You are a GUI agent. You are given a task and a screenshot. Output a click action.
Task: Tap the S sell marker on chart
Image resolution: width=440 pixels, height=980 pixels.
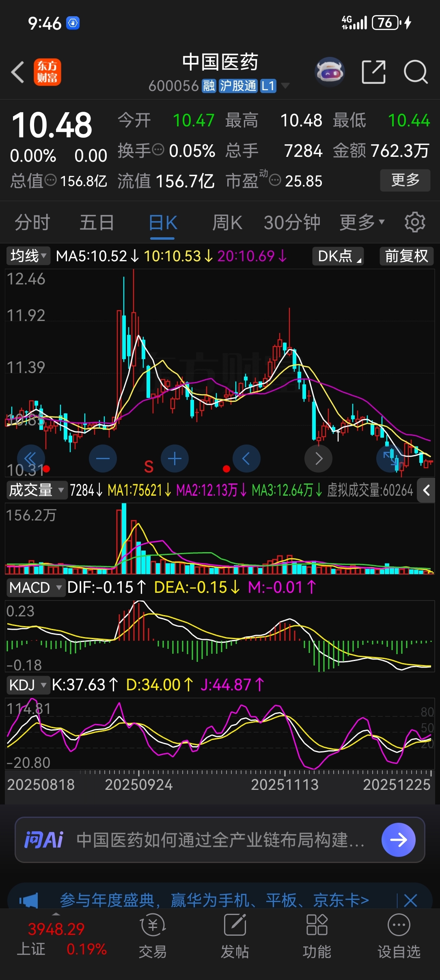[x=149, y=467]
